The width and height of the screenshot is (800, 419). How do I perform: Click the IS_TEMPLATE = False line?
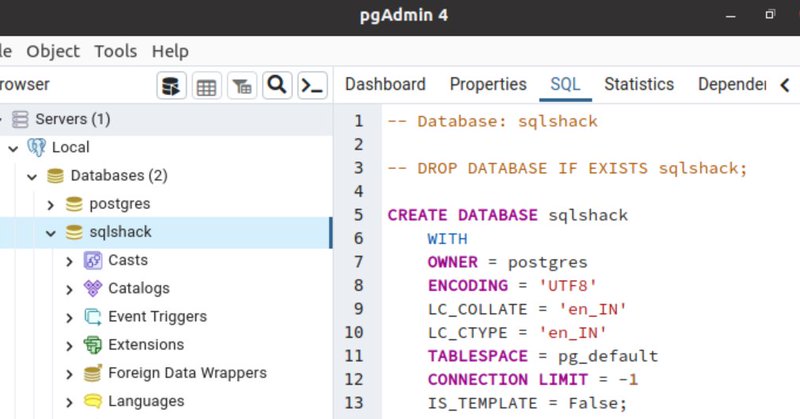coord(527,403)
